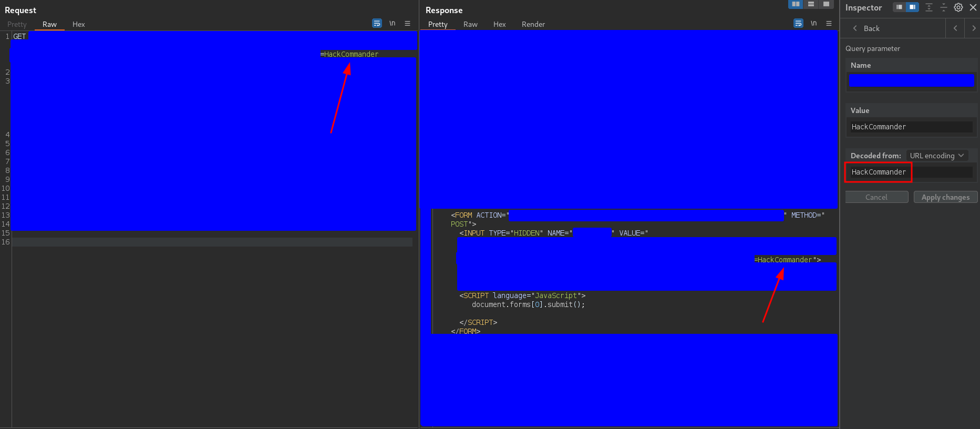This screenshot has height=429, width=980.
Task: Go Back in the Inspector
Action: (x=866, y=28)
